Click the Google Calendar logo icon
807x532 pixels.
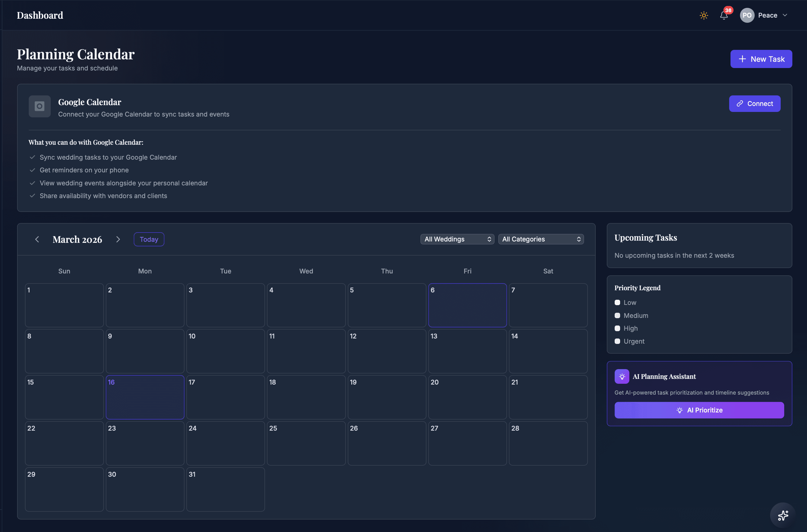pos(39,106)
